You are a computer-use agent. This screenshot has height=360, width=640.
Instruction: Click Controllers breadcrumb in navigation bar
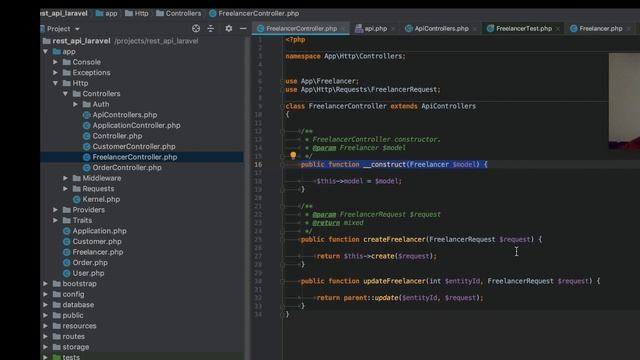[179, 13]
